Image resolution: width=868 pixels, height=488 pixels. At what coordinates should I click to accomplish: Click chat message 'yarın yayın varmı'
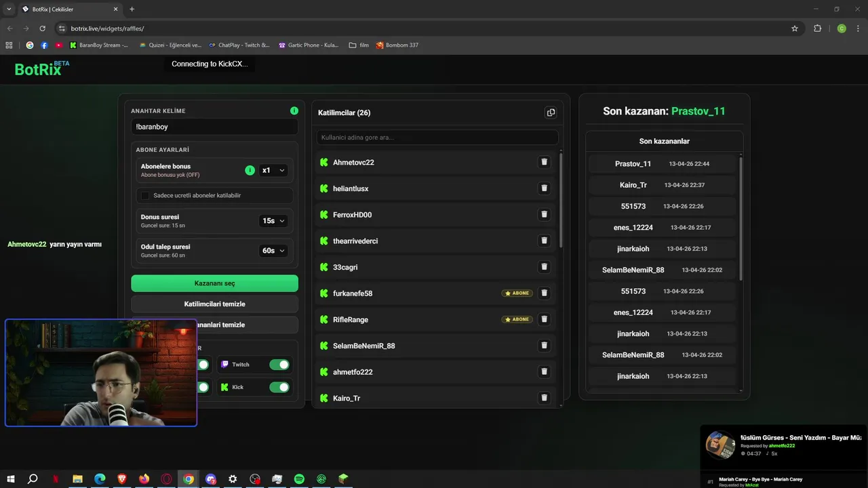click(x=75, y=244)
